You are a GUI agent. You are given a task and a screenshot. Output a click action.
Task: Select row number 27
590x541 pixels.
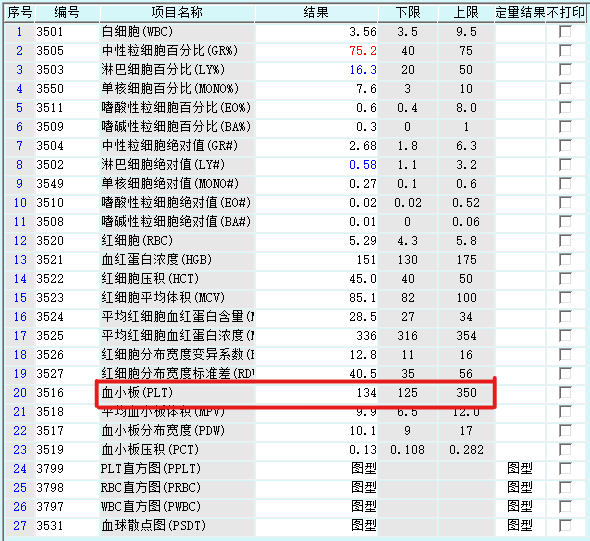tap(20, 525)
